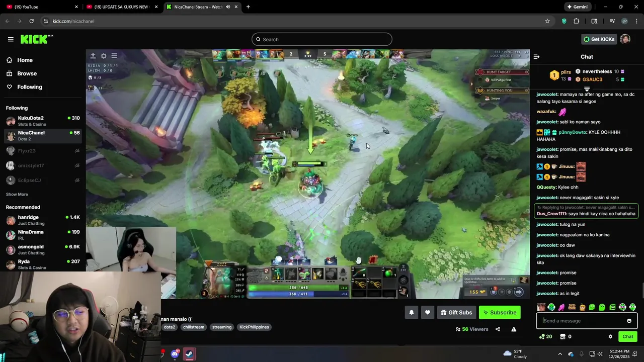
Task: Open Steam from the taskbar
Action: coord(189,354)
